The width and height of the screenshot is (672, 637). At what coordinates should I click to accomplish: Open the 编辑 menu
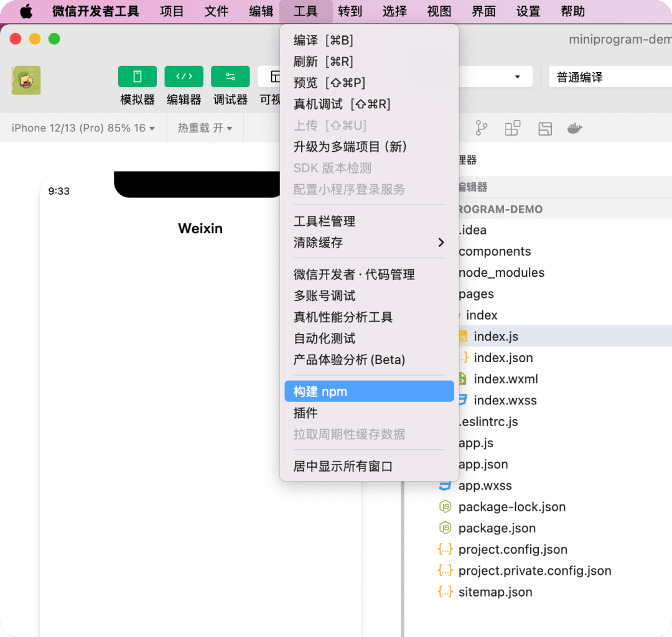[x=261, y=12]
